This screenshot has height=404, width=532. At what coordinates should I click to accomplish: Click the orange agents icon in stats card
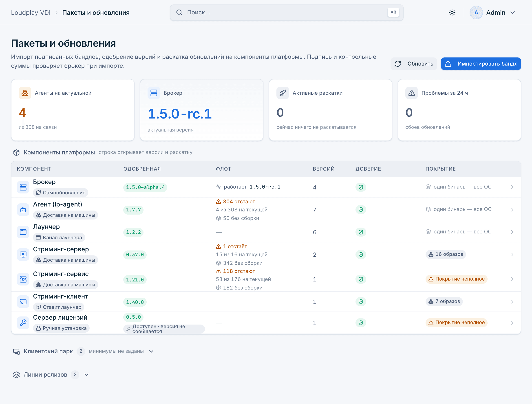[25, 93]
